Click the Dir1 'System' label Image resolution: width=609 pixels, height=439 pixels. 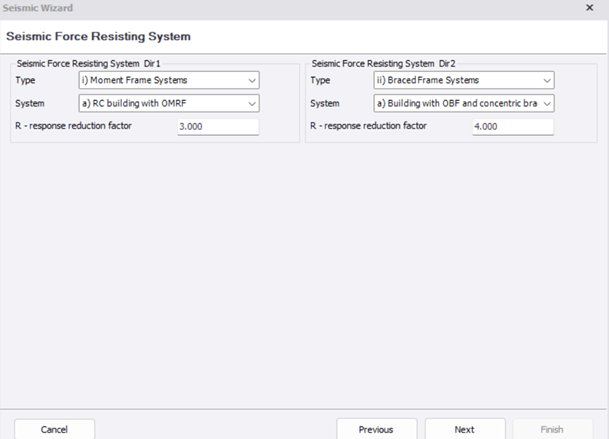click(x=30, y=103)
